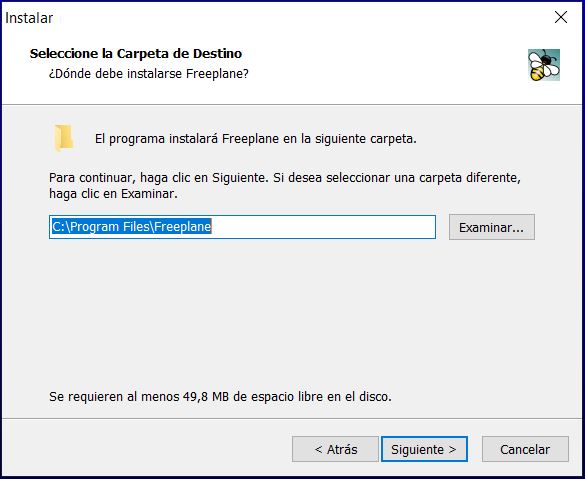Click the highlighted C:\Program Files\Freeplane path text
This screenshot has width=585, height=479.
coord(132,227)
